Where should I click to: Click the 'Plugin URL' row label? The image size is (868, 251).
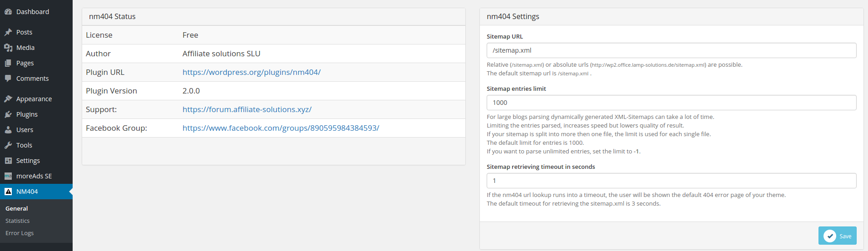tap(105, 72)
